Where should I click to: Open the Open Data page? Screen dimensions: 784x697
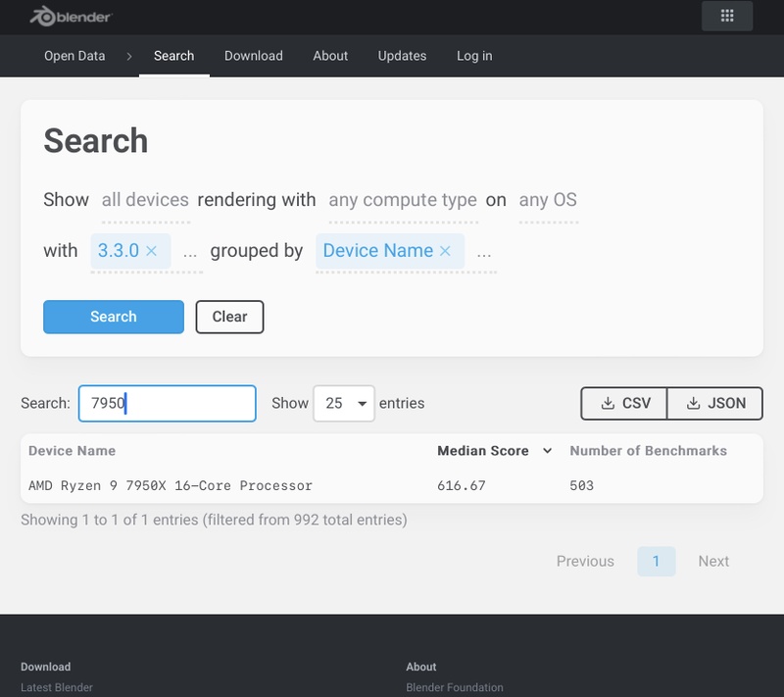74,56
